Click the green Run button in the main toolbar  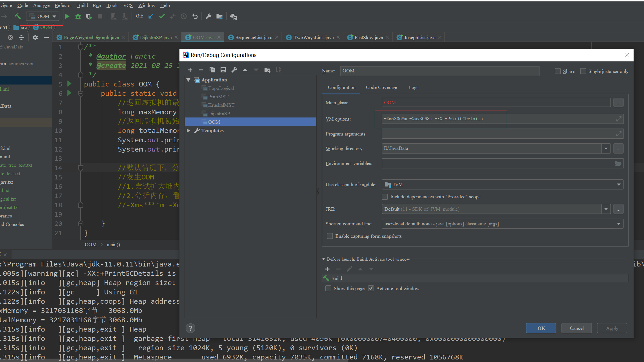coord(67,16)
